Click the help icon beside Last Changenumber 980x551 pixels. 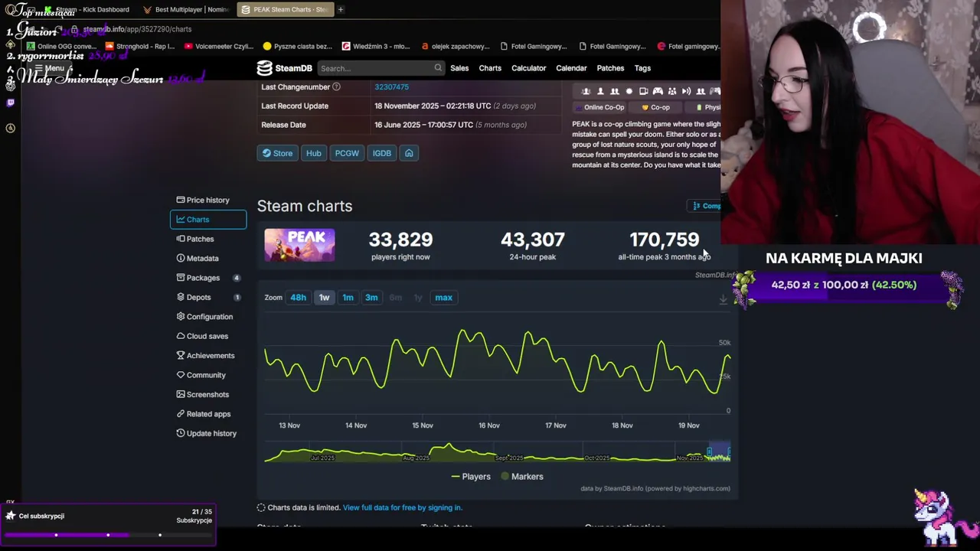click(x=336, y=87)
